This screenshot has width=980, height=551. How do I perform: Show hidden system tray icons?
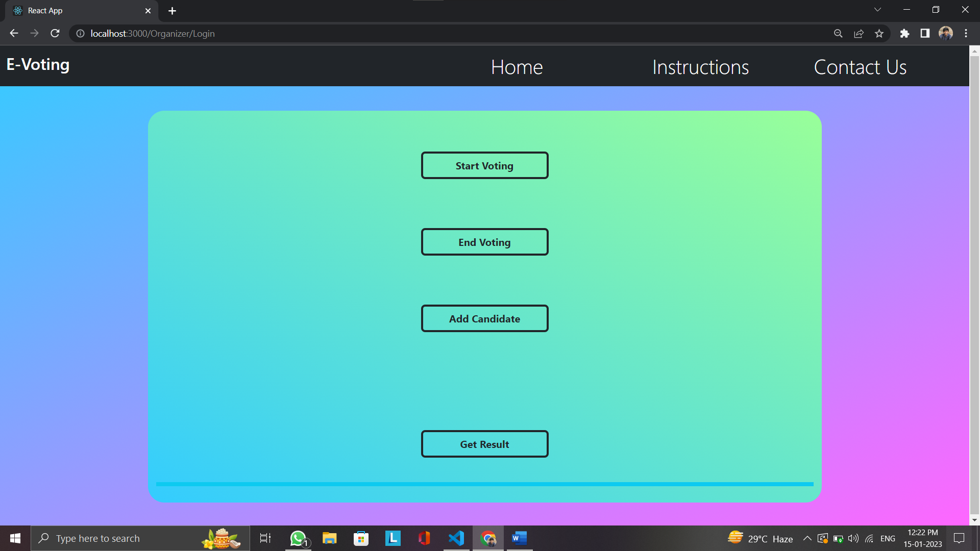[x=807, y=538]
